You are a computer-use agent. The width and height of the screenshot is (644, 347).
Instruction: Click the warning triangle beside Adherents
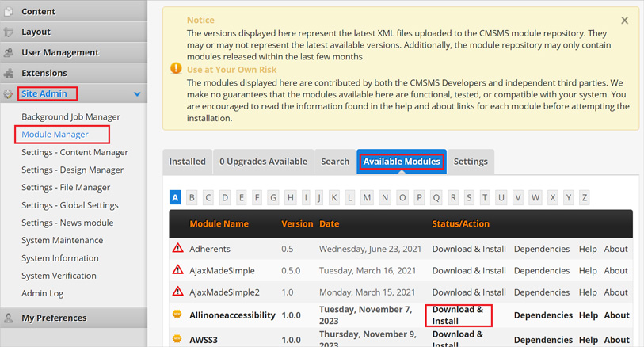click(178, 248)
